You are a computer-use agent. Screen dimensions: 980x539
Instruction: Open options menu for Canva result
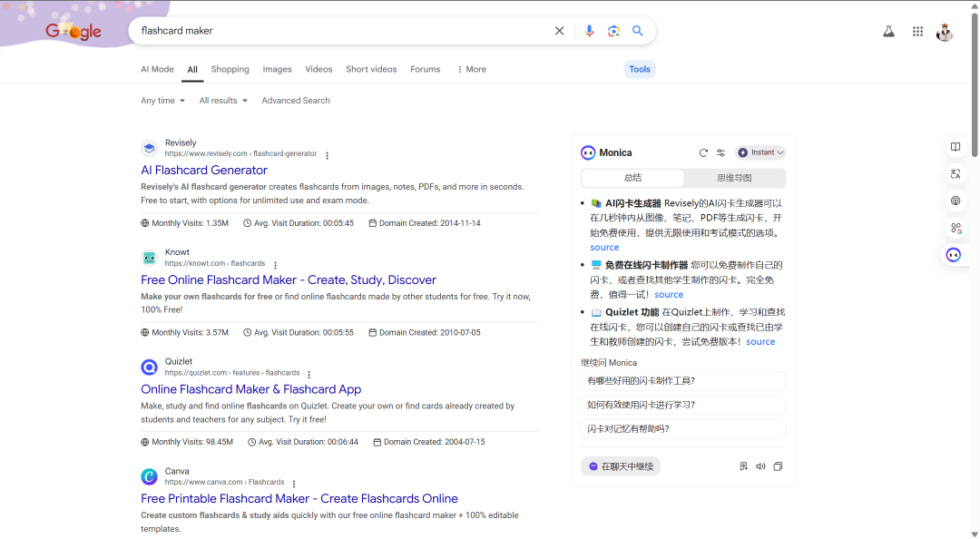(294, 484)
